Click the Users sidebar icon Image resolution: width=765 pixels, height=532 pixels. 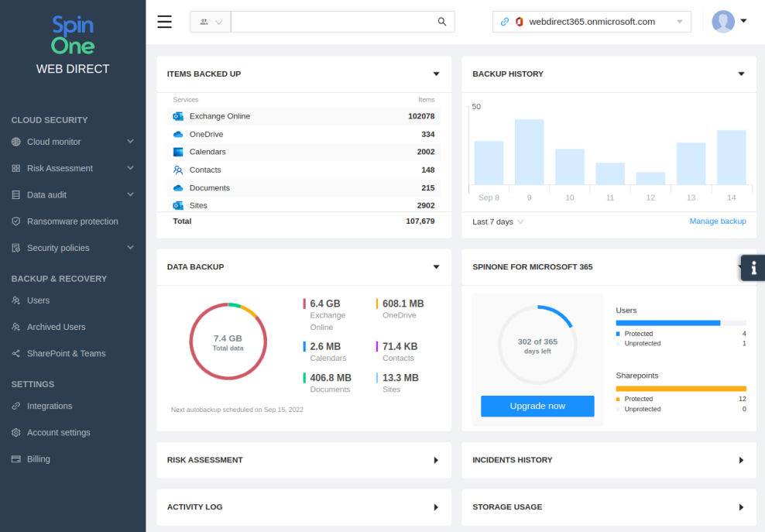[x=16, y=300]
